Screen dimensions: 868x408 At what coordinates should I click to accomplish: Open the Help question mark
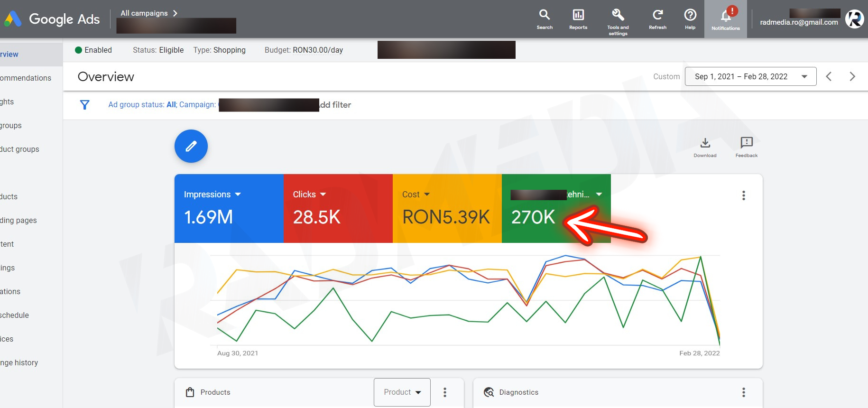click(690, 19)
